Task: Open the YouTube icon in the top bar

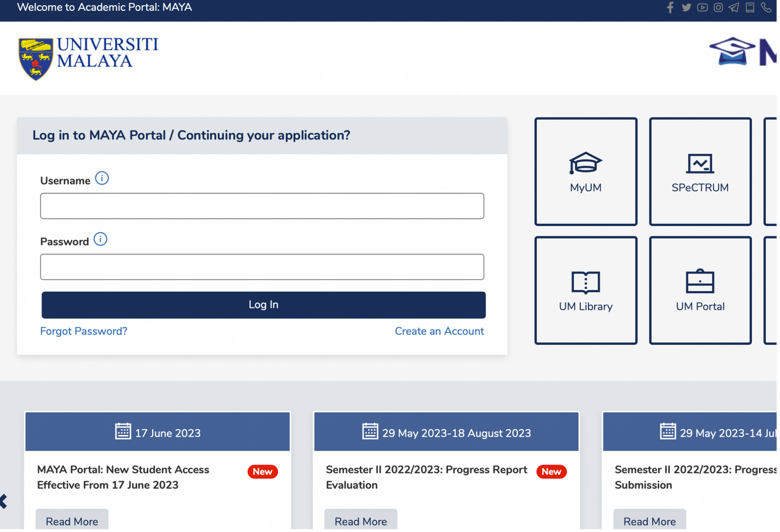Action: 703,8
